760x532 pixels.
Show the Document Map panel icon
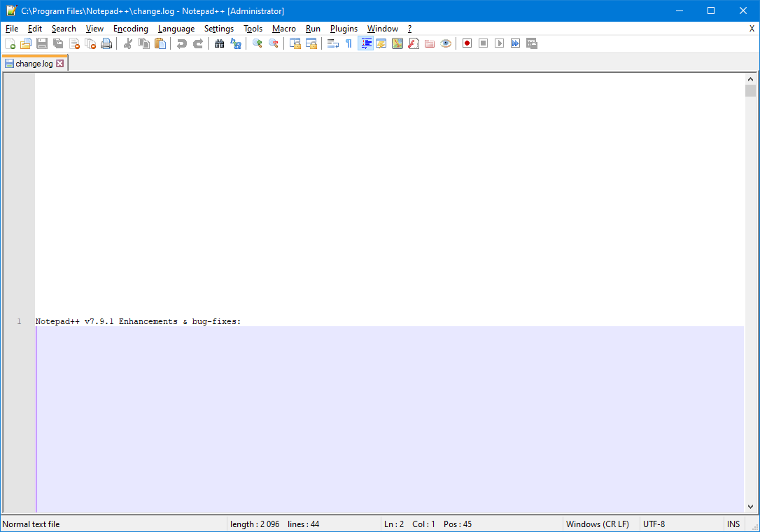pyautogui.click(x=397, y=43)
